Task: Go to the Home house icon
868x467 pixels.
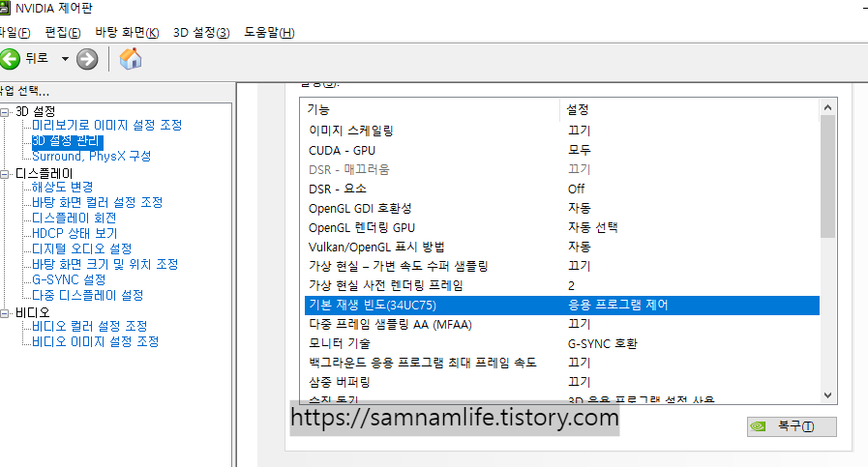Action: click(131, 59)
